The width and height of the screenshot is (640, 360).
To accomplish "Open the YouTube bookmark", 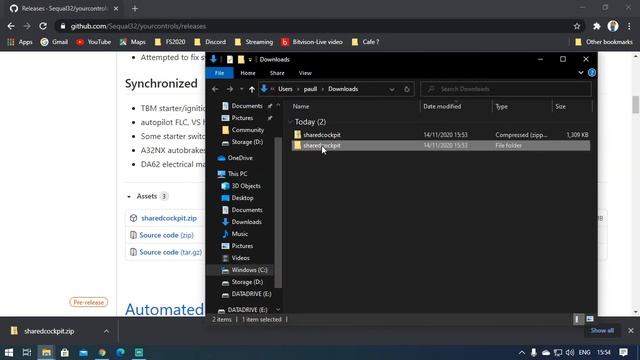I will tap(93, 42).
